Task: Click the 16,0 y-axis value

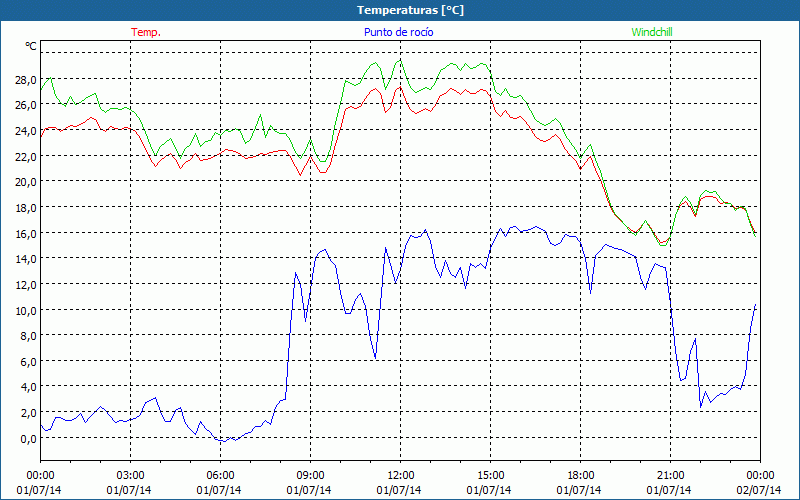Action: tap(27, 234)
